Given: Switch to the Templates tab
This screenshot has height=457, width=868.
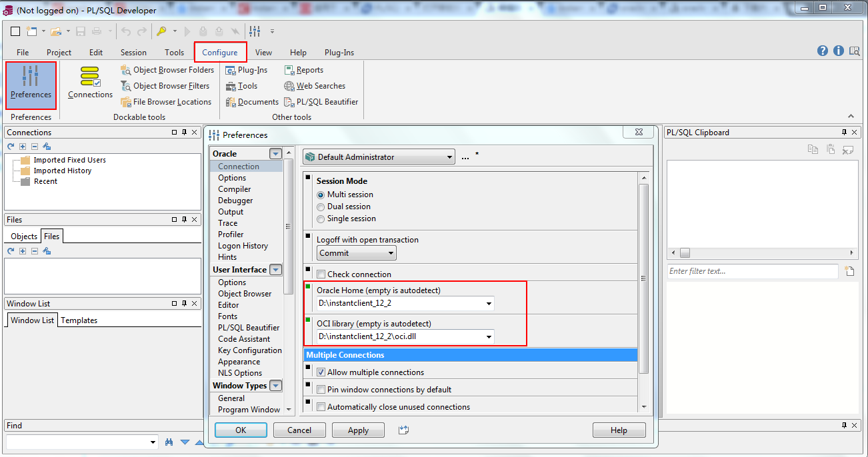Looking at the screenshot, I should pyautogui.click(x=79, y=320).
